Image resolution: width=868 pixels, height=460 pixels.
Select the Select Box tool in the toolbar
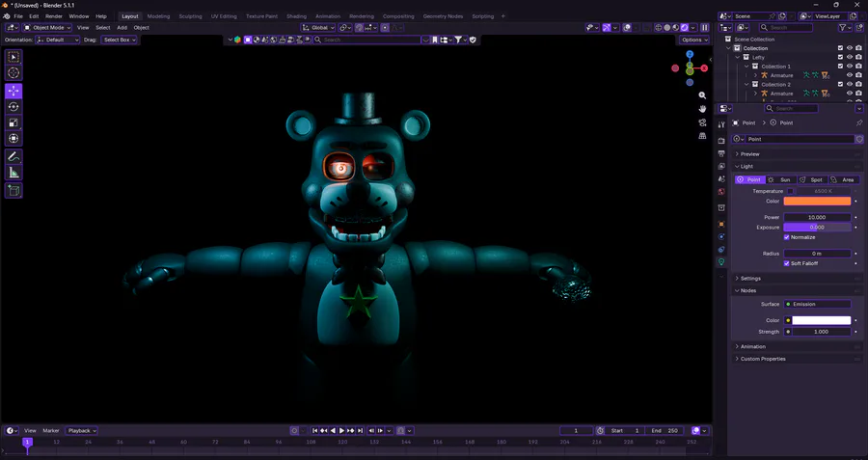point(14,57)
